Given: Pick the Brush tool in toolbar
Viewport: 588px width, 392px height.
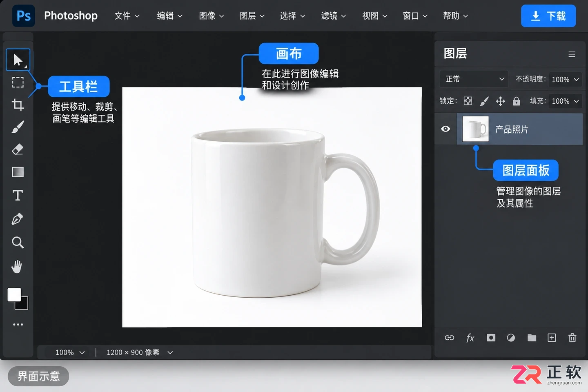Looking at the screenshot, I should pos(18,127).
